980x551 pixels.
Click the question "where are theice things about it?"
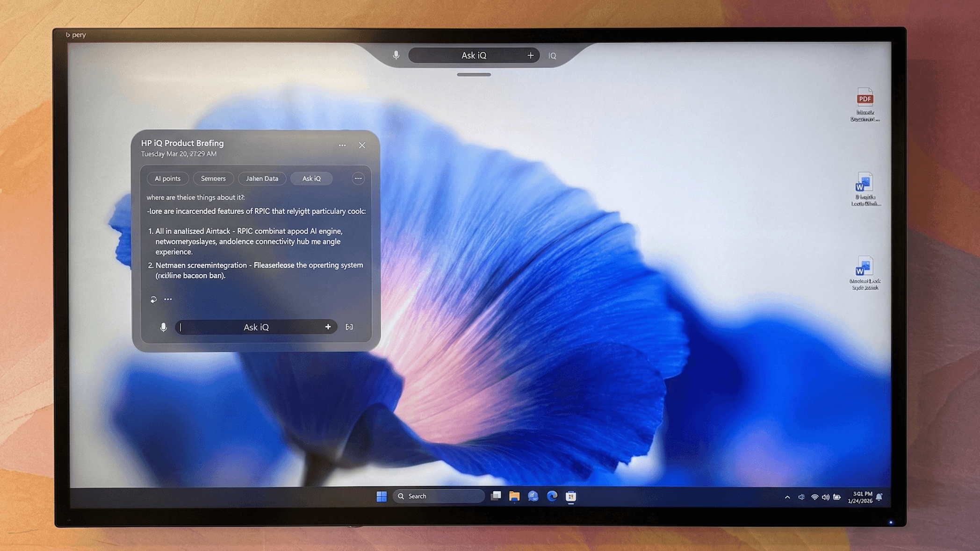pos(195,197)
